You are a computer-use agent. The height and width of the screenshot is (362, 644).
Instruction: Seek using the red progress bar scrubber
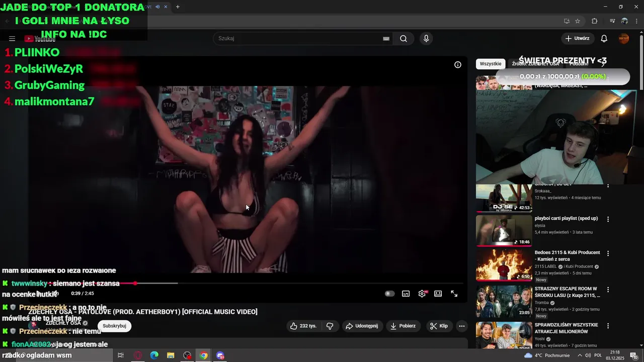click(x=135, y=283)
